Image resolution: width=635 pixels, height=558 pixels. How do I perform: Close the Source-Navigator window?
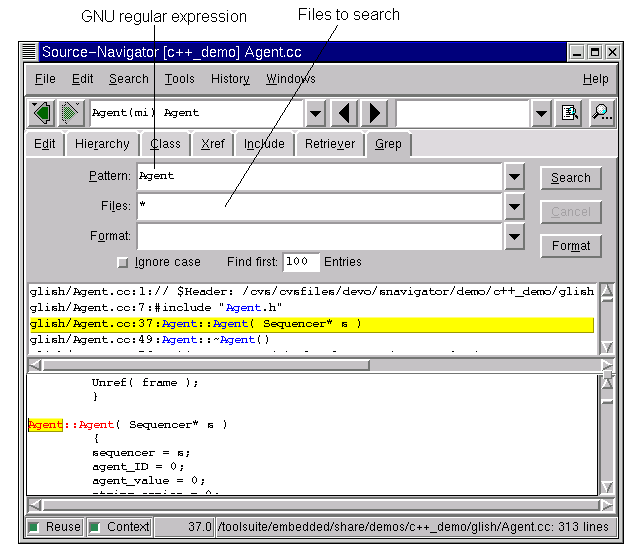[612, 52]
